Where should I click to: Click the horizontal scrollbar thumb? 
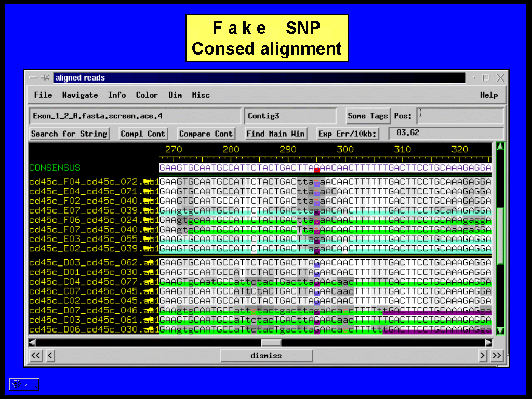(271, 342)
